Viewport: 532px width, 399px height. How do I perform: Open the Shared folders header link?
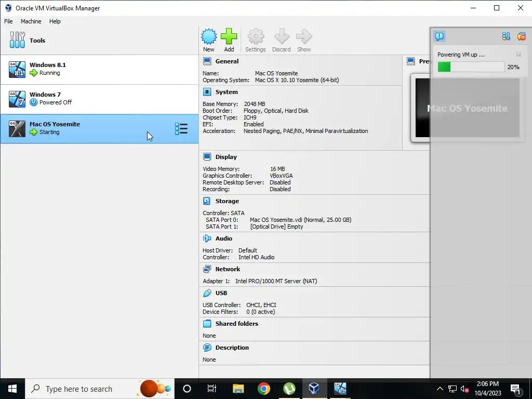tap(237, 323)
